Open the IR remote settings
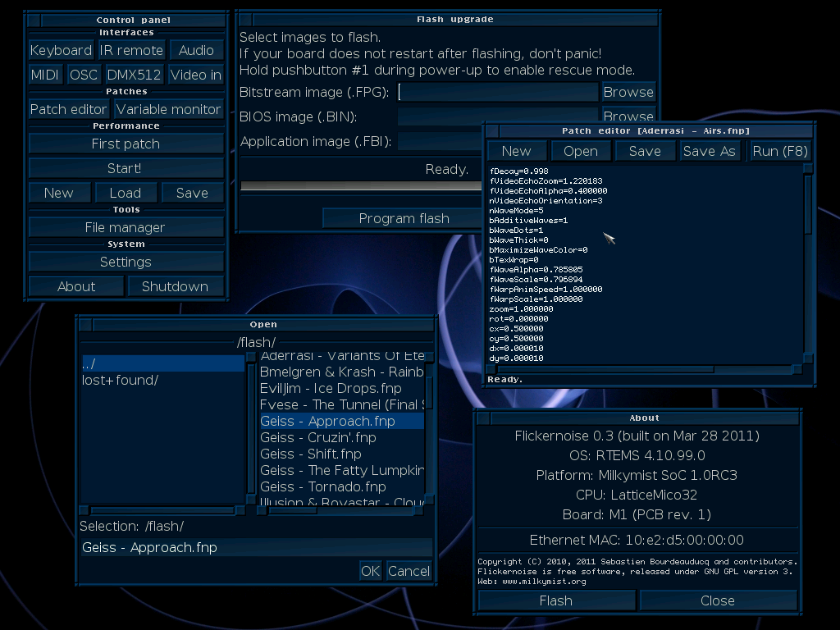Image resolution: width=840 pixels, height=630 pixels. [x=131, y=50]
